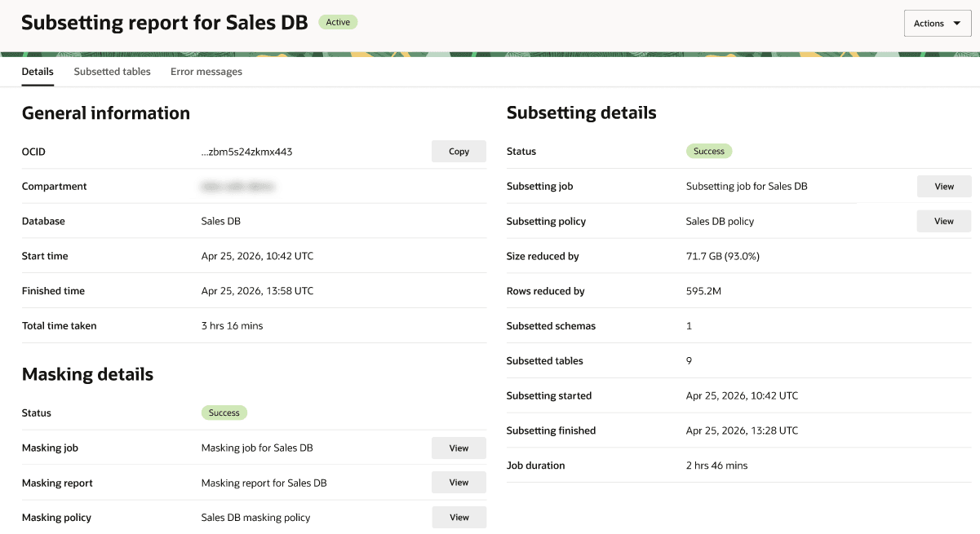This screenshot has height=534, width=980.
Task: Click the Masking job for Sales DB text
Action: (x=257, y=448)
